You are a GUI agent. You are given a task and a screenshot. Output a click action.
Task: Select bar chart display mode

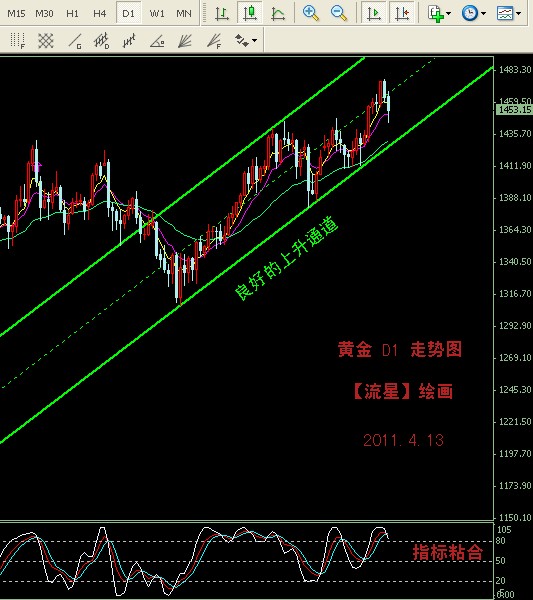[222, 13]
